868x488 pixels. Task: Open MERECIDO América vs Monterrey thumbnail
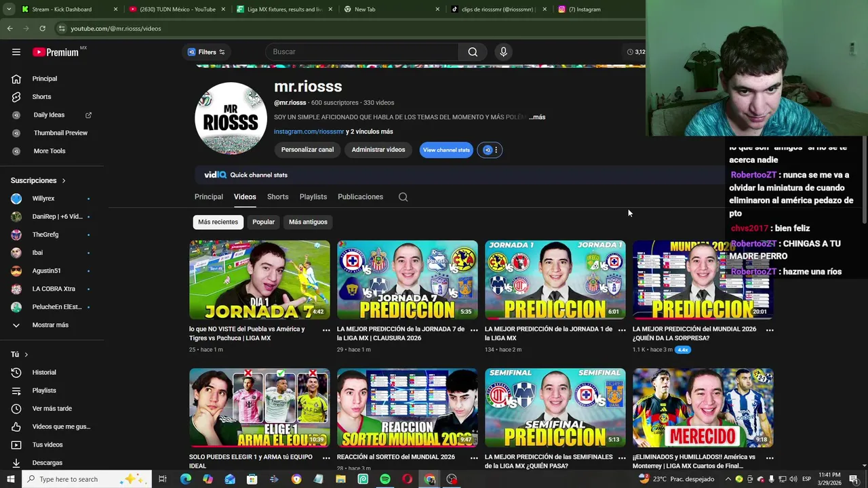[x=703, y=407]
